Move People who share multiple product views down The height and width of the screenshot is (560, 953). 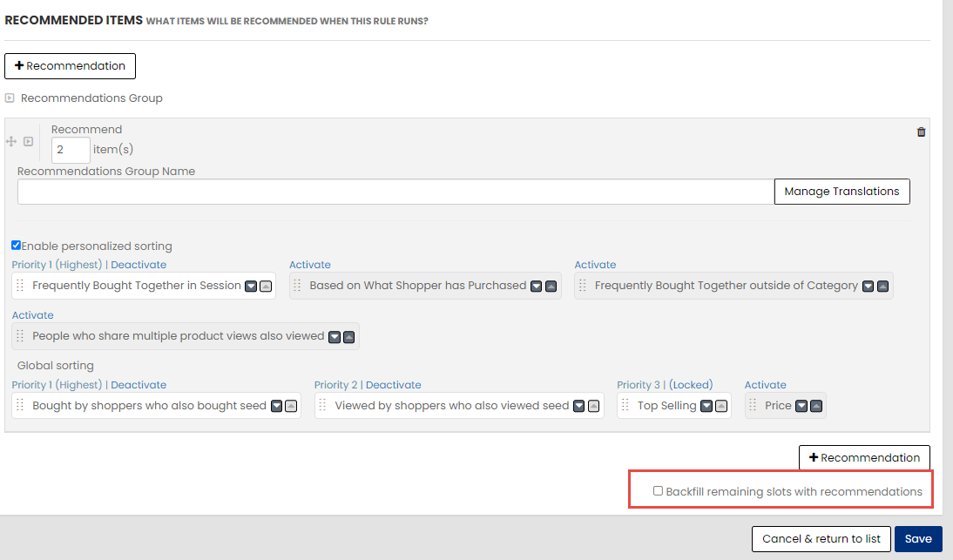pos(335,337)
